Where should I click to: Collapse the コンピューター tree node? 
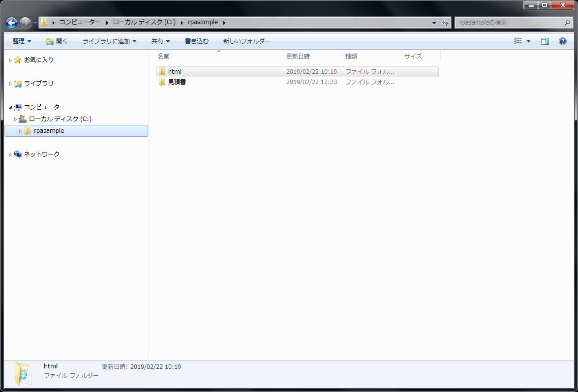10,107
